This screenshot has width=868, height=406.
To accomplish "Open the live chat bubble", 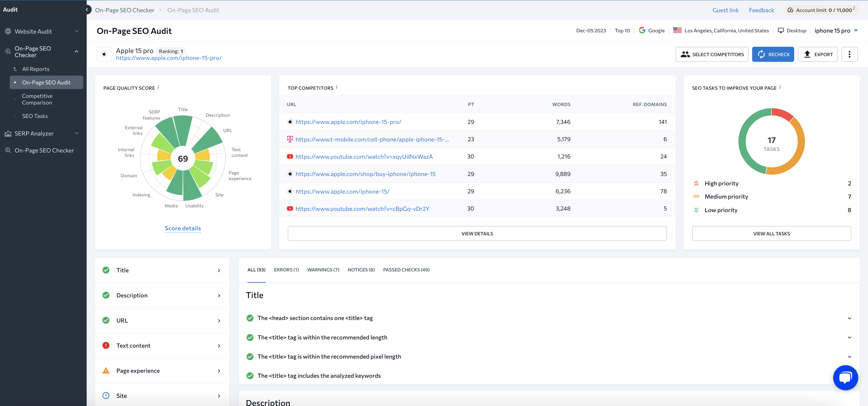I will point(845,377).
